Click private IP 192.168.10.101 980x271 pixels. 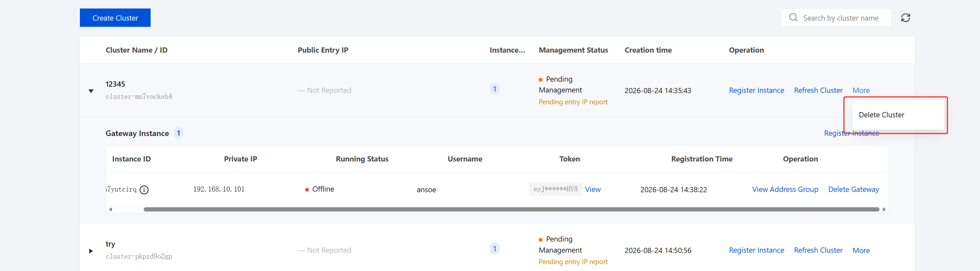pyautogui.click(x=219, y=189)
